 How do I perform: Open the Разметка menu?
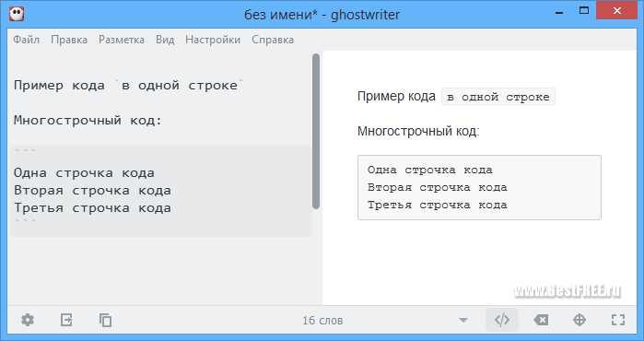coord(122,40)
